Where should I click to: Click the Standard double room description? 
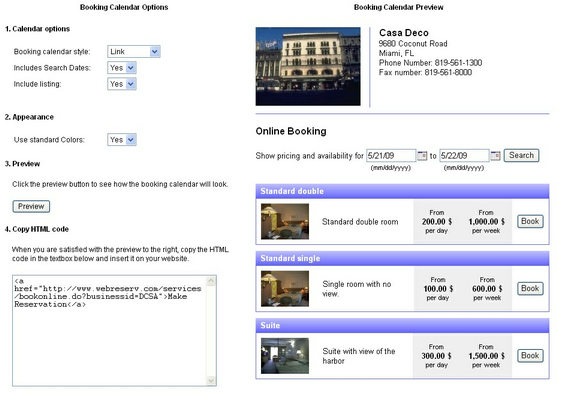click(x=360, y=222)
